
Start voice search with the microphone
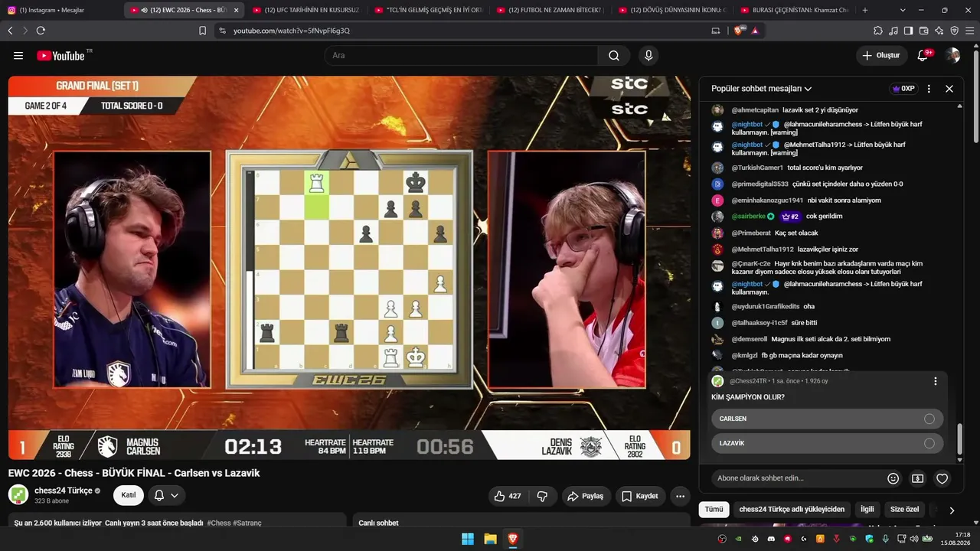coord(648,56)
